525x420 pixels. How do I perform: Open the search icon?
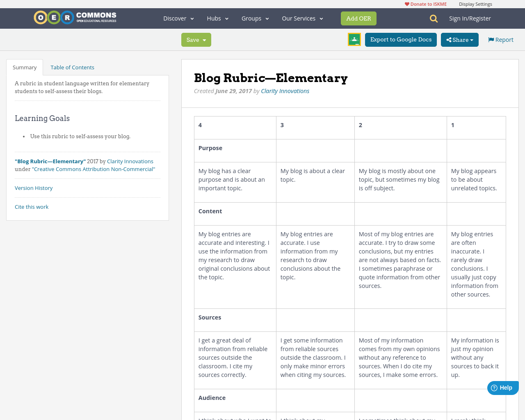coord(433,18)
